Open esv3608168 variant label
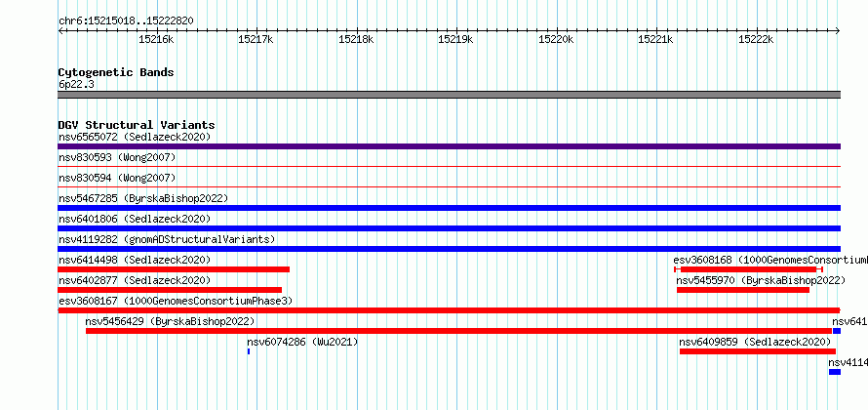The image size is (868, 410). (770, 260)
